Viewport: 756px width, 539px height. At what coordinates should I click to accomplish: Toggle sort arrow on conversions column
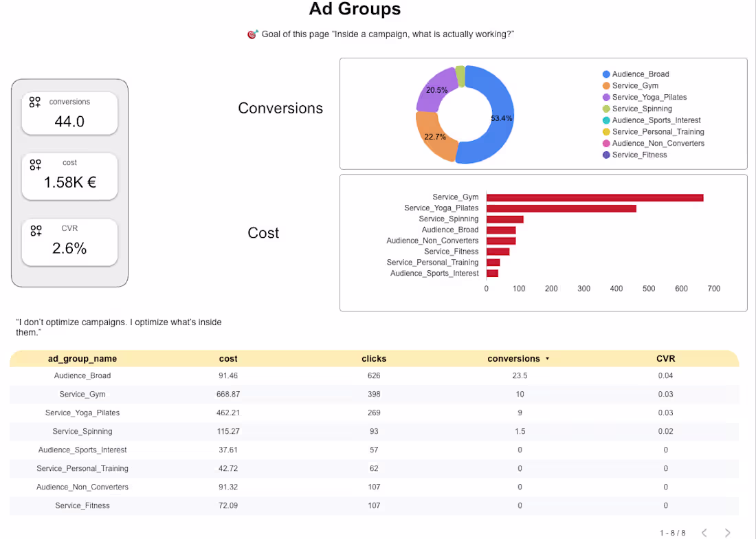[547, 359]
